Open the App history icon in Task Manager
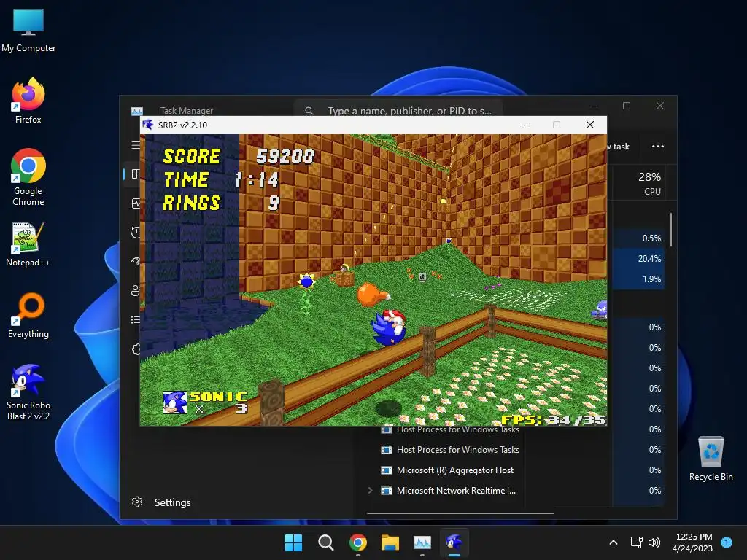This screenshot has width=747, height=560. coord(136,232)
